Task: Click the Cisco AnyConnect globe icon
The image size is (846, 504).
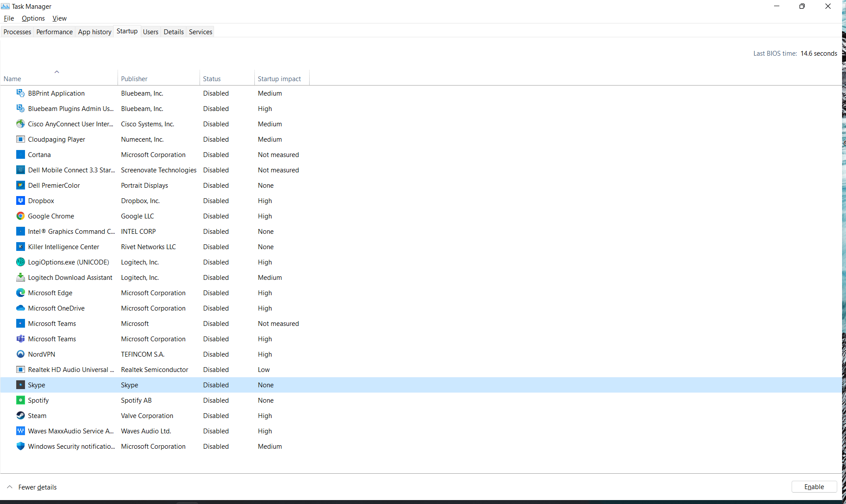Action: point(20,124)
